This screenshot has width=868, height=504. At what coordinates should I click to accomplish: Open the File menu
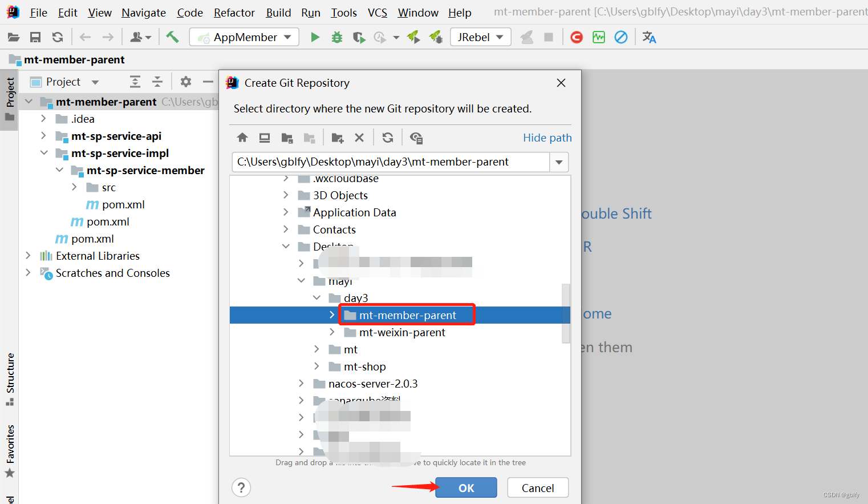pyautogui.click(x=38, y=13)
